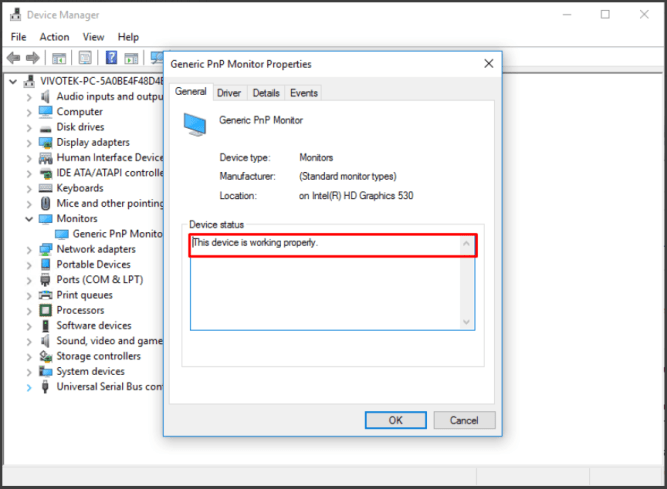Click the Keyboards device category icon

click(46, 188)
